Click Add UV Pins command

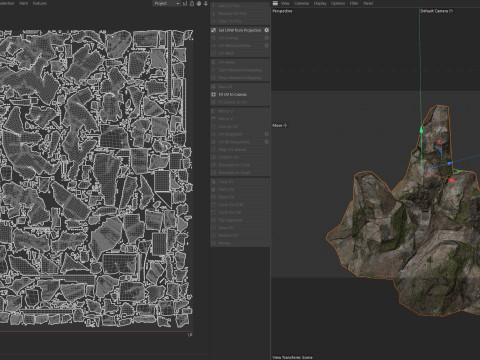click(x=240, y=6)
